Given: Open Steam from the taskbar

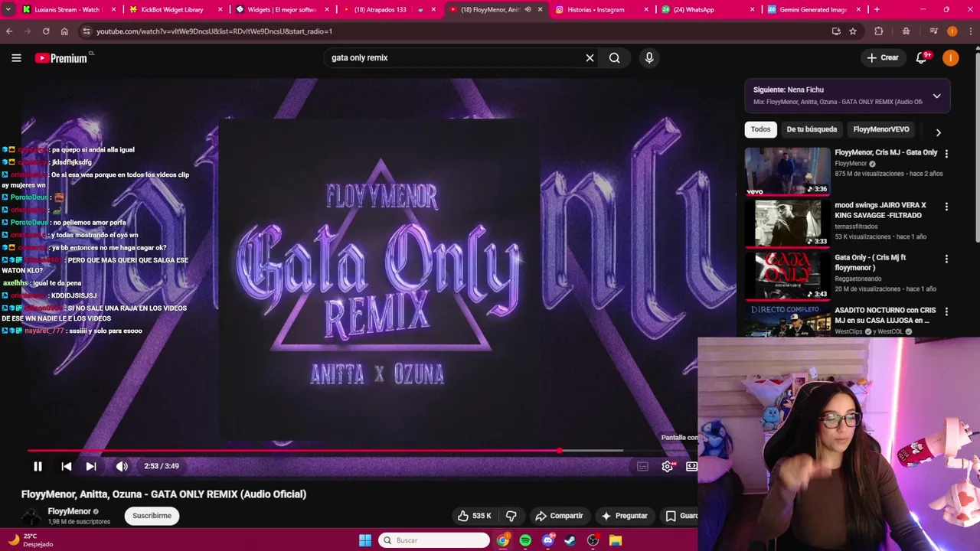Looking at the screenshot, I should pos(570,540).
